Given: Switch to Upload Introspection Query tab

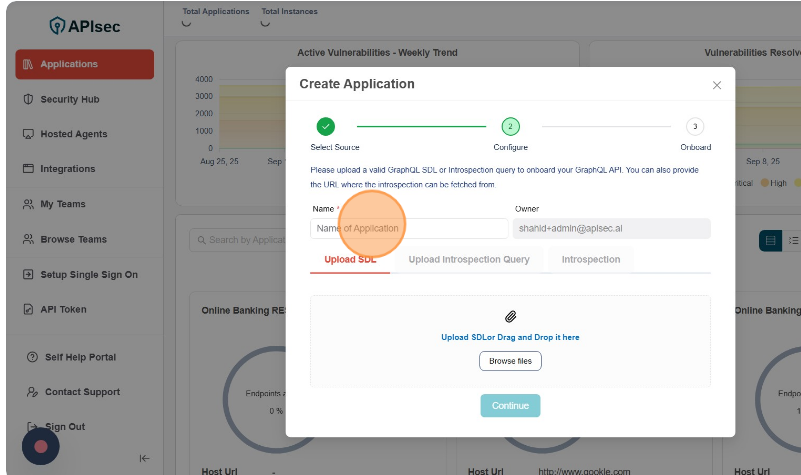Looking at the screenshot, I should pos(469,259).
